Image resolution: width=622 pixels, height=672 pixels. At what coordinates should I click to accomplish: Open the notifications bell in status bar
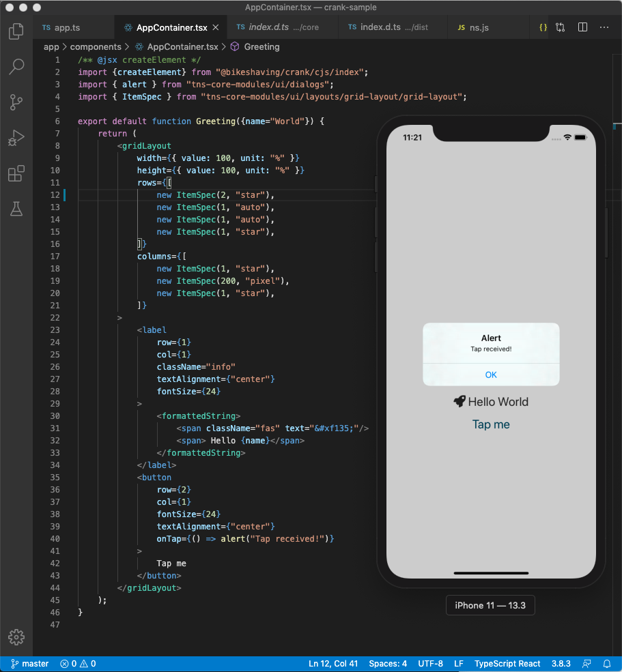tap(607, 664)
